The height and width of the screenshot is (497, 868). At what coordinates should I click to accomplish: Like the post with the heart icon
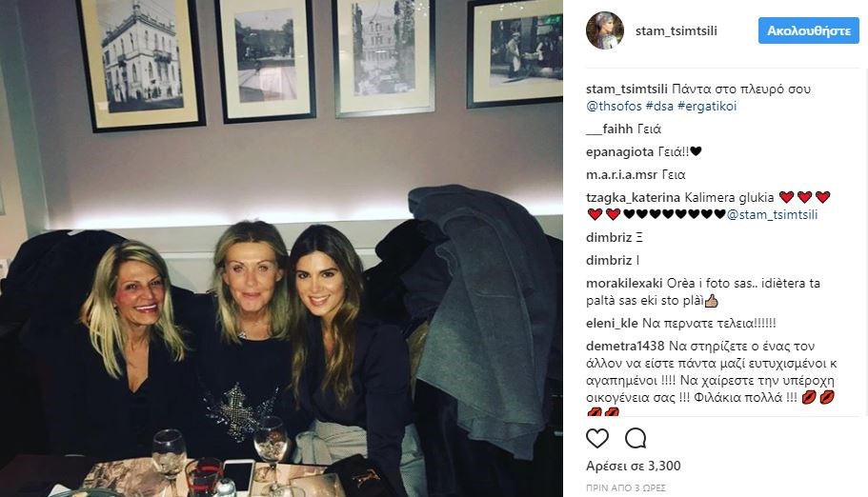coord(596,438)
